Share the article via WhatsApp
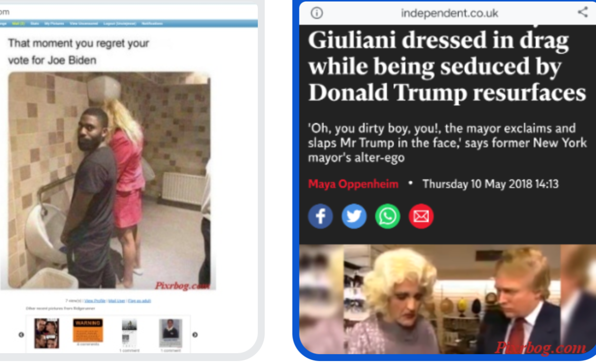This screenshot has height=364, width=596. click(387, 217)
